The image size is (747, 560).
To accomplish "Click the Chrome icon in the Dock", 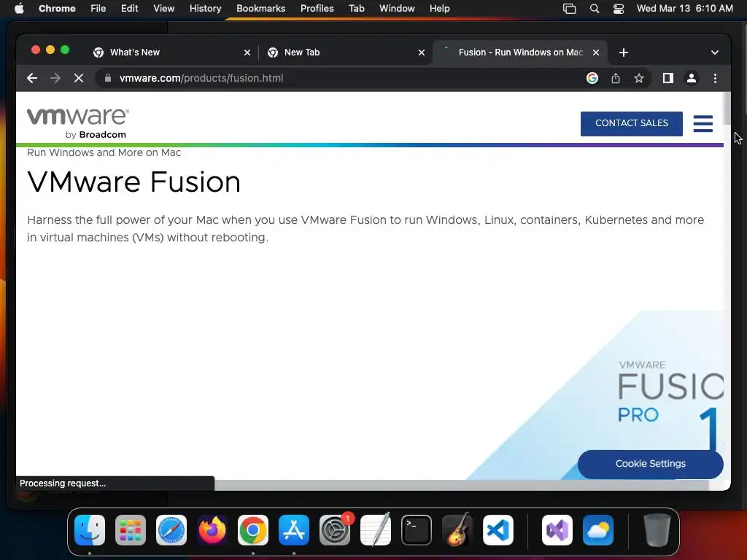I will coord(253,530).
